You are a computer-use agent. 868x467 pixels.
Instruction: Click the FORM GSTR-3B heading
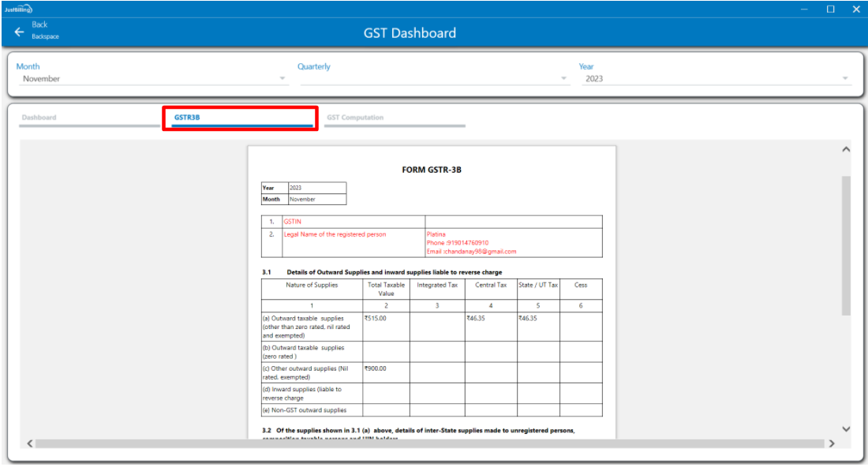pyautogui.click(x=432, y=170)
